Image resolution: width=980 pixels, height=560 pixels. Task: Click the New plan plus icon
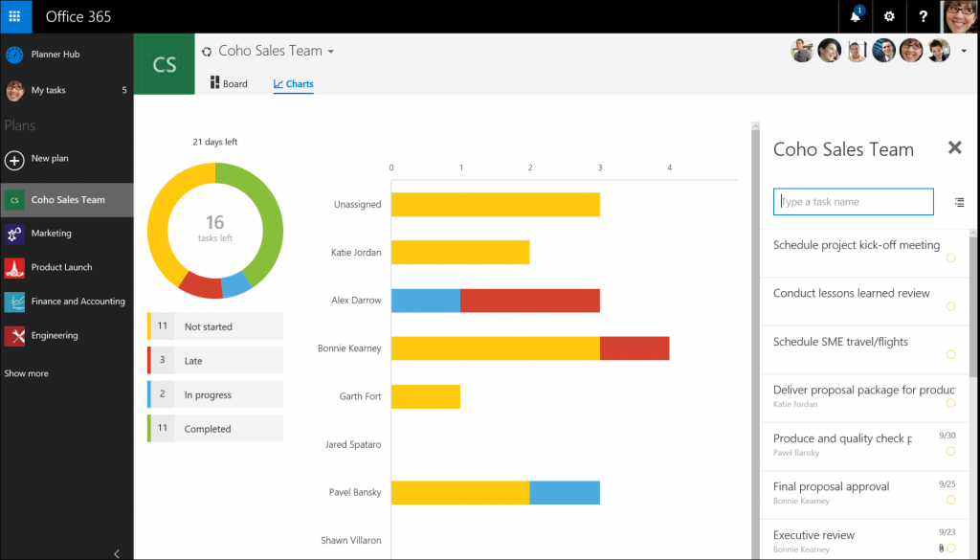click(x=14, y=160)
